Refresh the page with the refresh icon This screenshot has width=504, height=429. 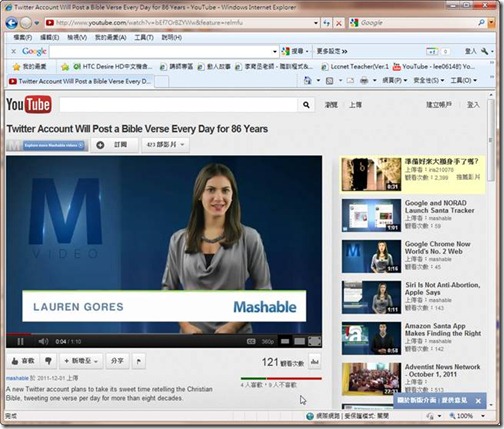pos(327,23)
